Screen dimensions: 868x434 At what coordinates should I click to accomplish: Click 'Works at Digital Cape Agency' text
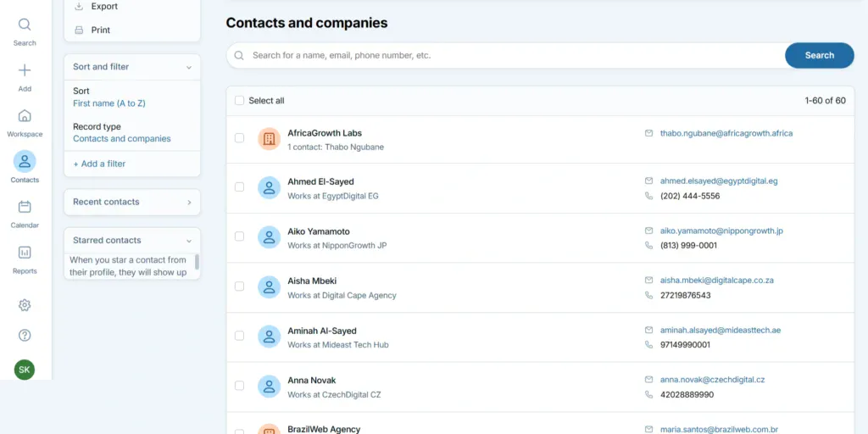[342, 295]
